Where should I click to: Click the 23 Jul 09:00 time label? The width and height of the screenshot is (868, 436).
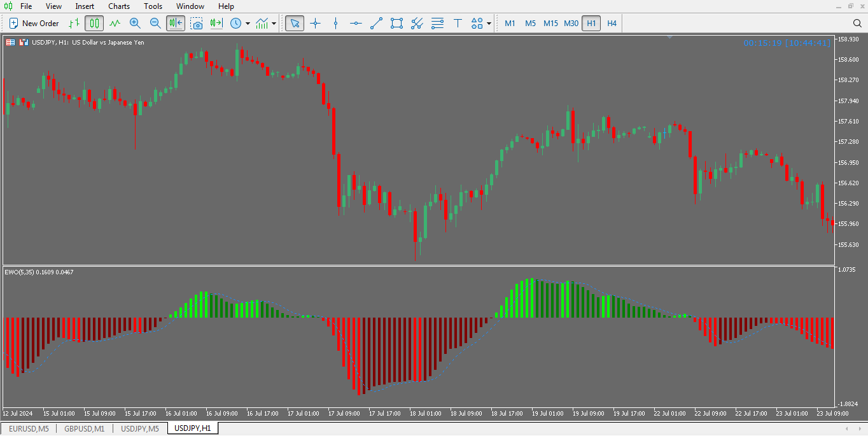(x=832, y=414)
